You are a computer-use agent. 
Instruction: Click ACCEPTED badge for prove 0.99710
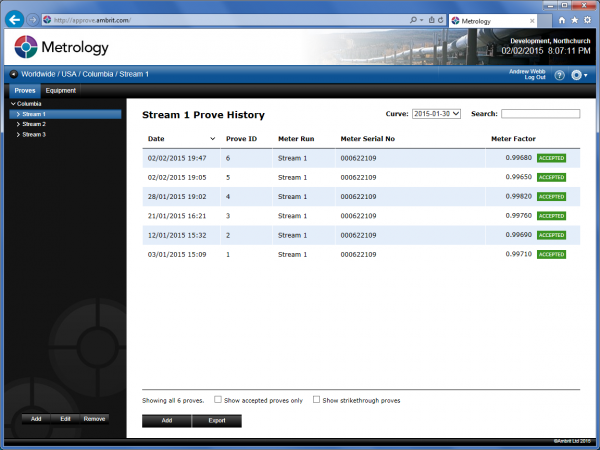(551, 254)
